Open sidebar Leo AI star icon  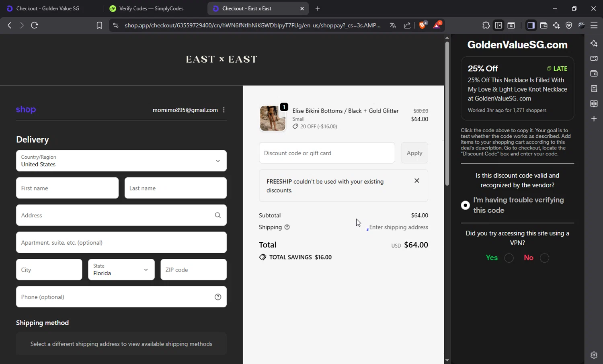594,43
